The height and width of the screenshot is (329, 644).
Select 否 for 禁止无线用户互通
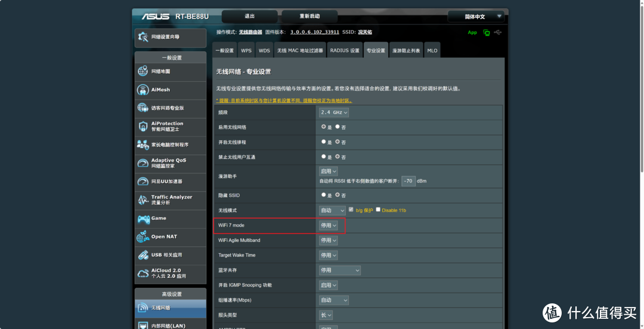coord(338,157)
